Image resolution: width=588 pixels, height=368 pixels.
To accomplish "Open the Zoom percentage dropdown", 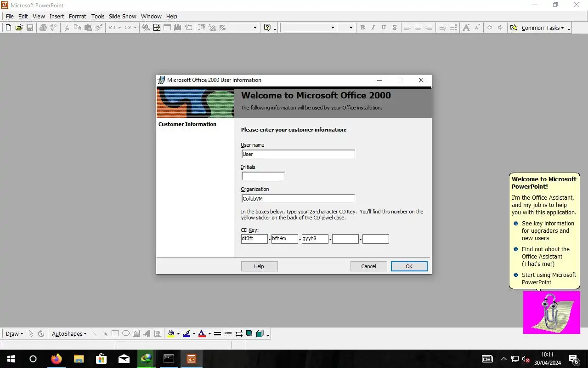I will click(255, 28).
